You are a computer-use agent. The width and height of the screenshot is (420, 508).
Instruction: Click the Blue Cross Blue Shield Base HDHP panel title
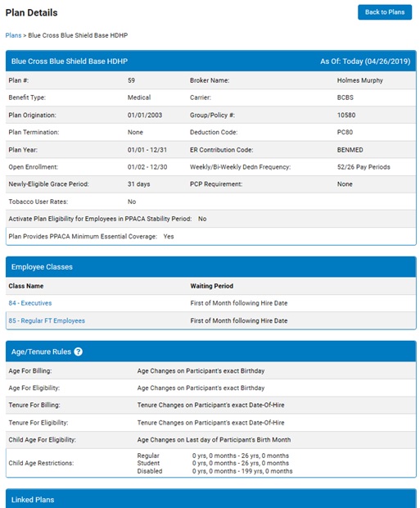[70, 61]
